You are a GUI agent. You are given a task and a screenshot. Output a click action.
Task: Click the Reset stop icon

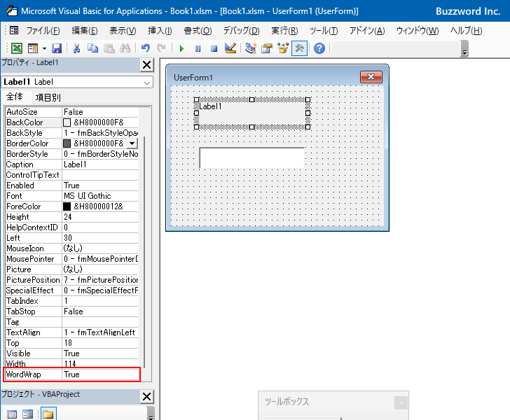pos(214,48)
